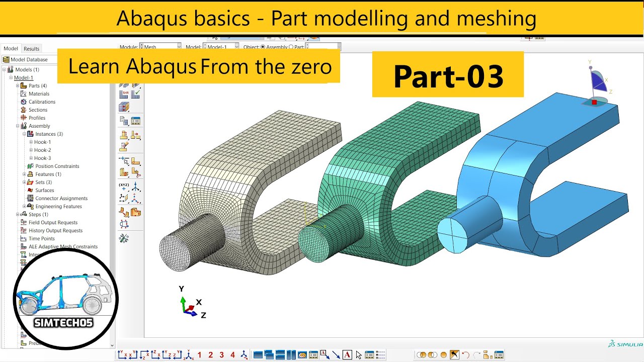Select History Output Requests item
Viewport: 644px width, 362px height.
point(55,230)
